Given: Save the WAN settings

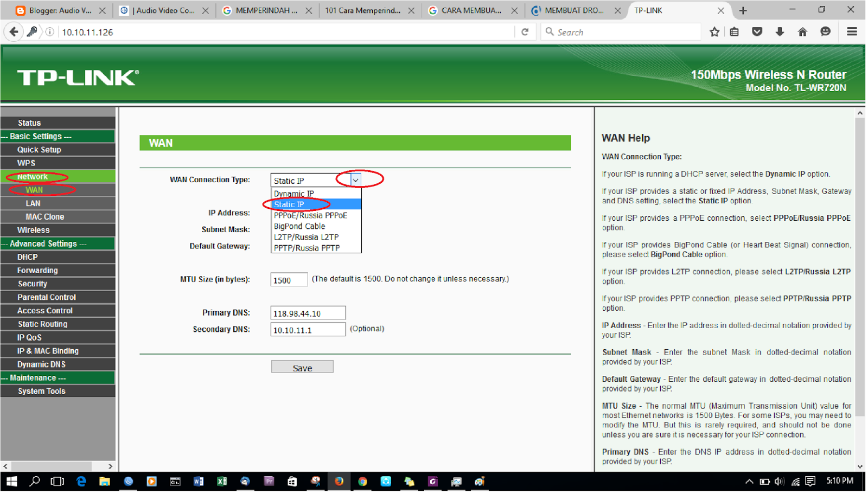Looking at the screenshot, I should tap(302, 368).
